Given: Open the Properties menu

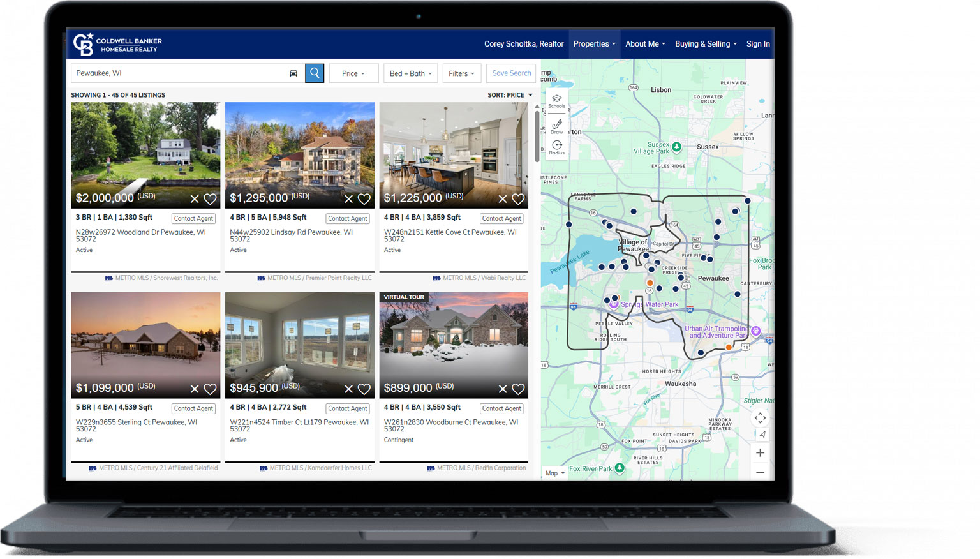Looking at the screenshot, I should (x=593, y=44).
